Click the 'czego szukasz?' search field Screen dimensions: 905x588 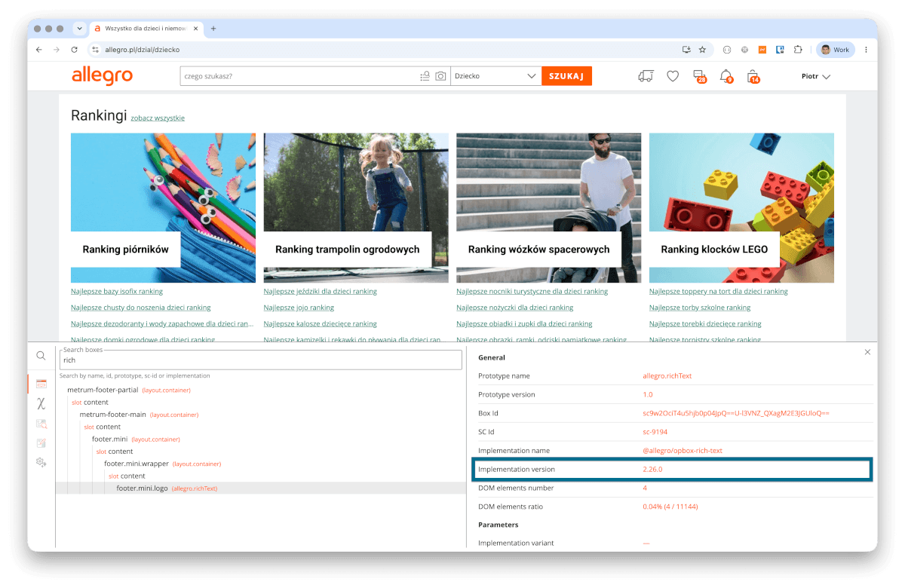pos(299,76)
